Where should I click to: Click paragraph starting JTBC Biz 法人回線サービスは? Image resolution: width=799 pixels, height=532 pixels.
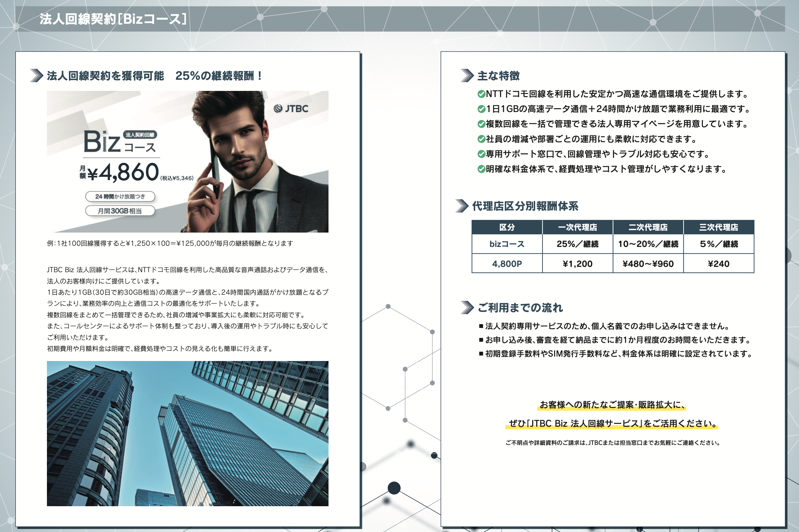[188, 275]
